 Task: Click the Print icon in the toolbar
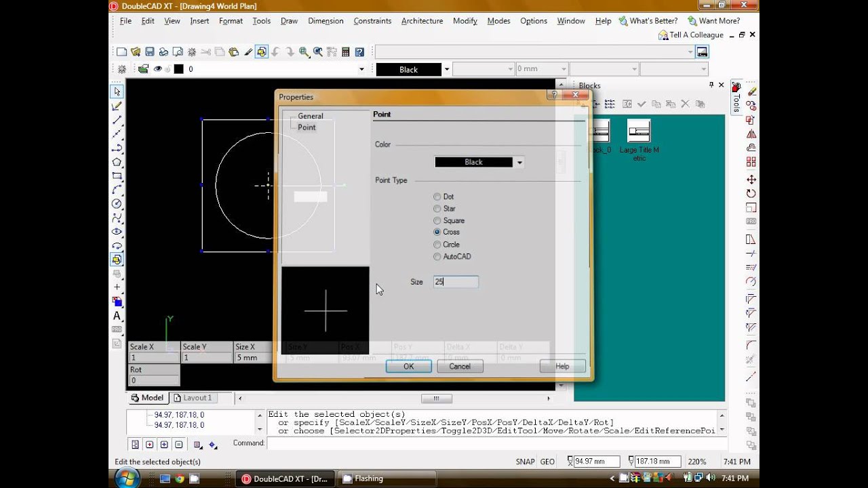[x=163, y=52]
